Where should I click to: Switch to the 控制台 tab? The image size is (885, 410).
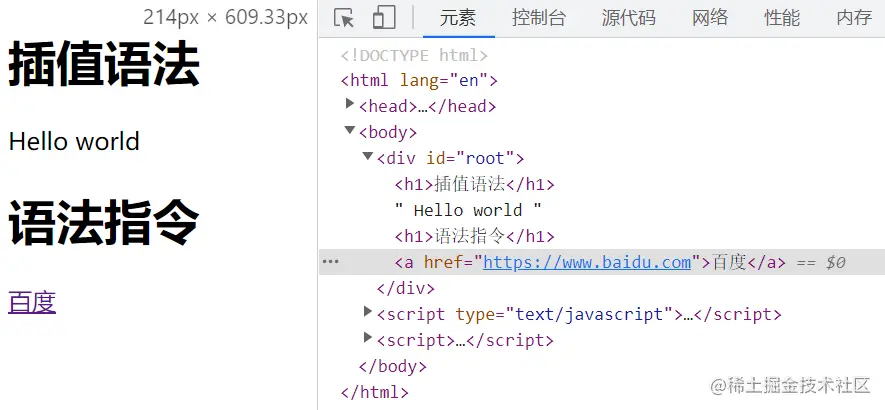[538, 18]
